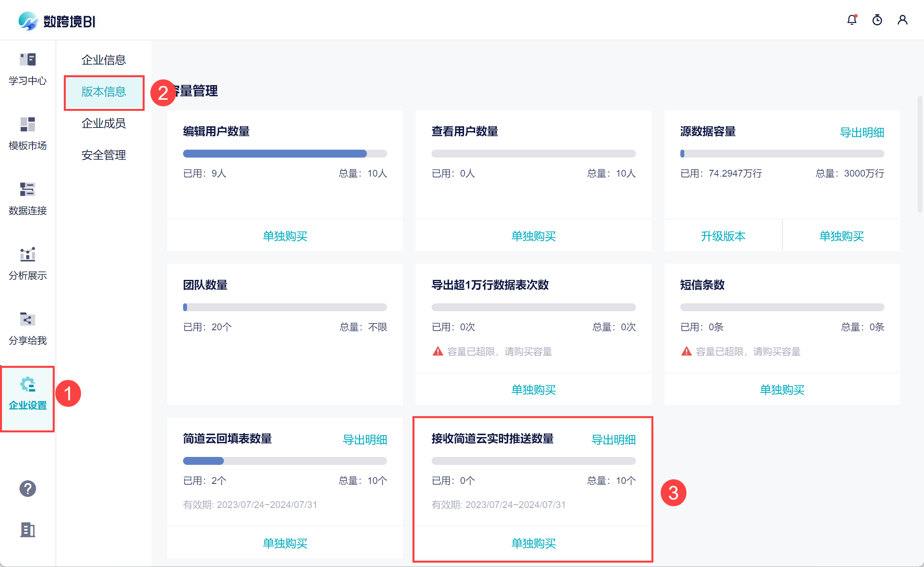Open 安全管理 menu item
The height and width of the screenshot is (567, 924).
pyautogui.click(x=104, y=155)
